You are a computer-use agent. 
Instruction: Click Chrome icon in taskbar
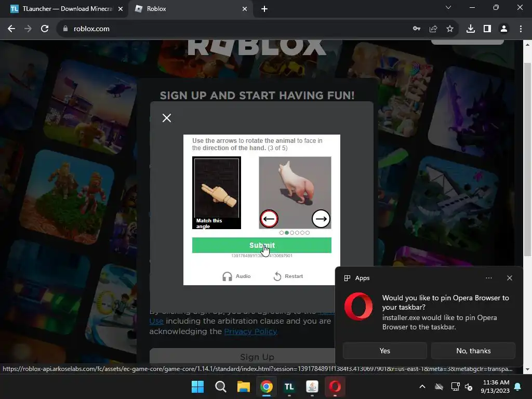click(267, 387)
